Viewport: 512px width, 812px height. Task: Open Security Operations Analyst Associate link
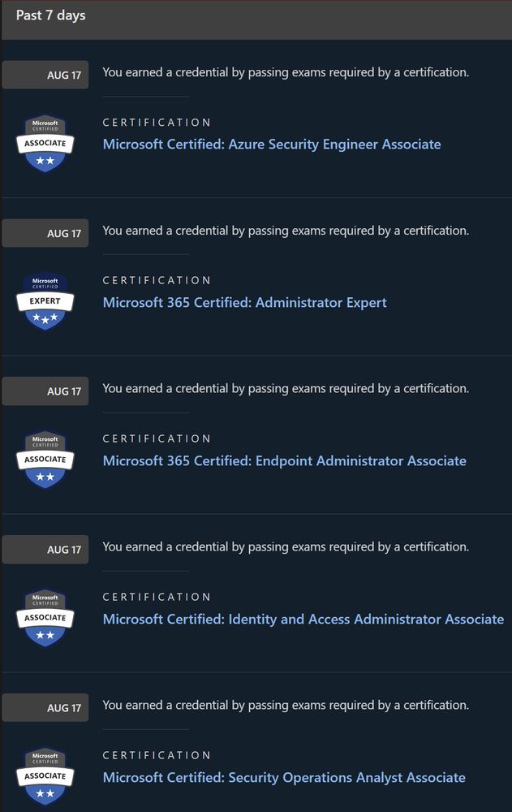tap(284, 777)
